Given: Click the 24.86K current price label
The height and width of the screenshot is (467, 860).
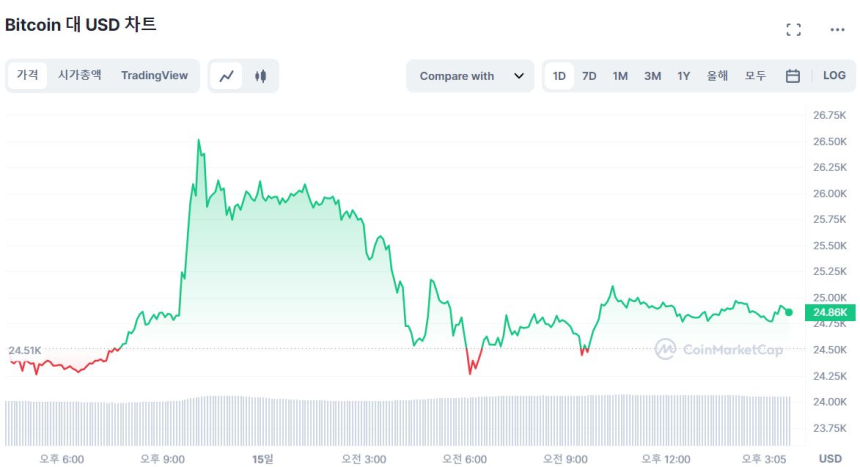Looking at the screenshot, I should coord(829,312).
